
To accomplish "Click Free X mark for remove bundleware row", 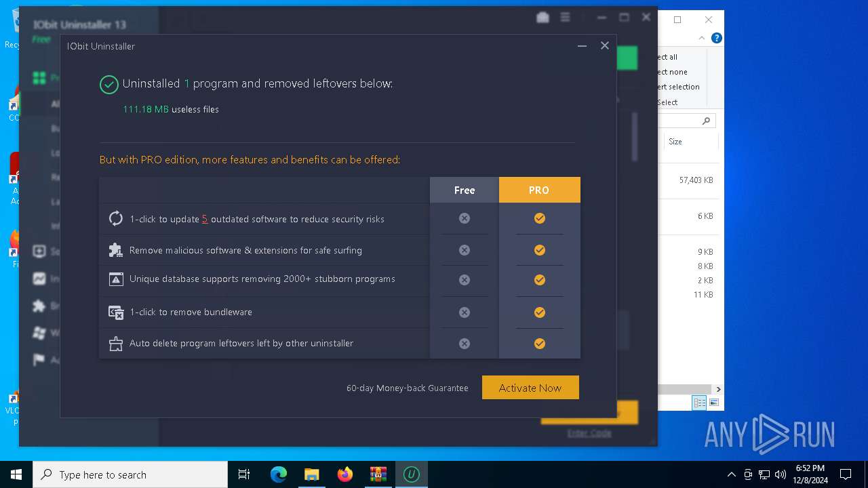I will (464, 312).
